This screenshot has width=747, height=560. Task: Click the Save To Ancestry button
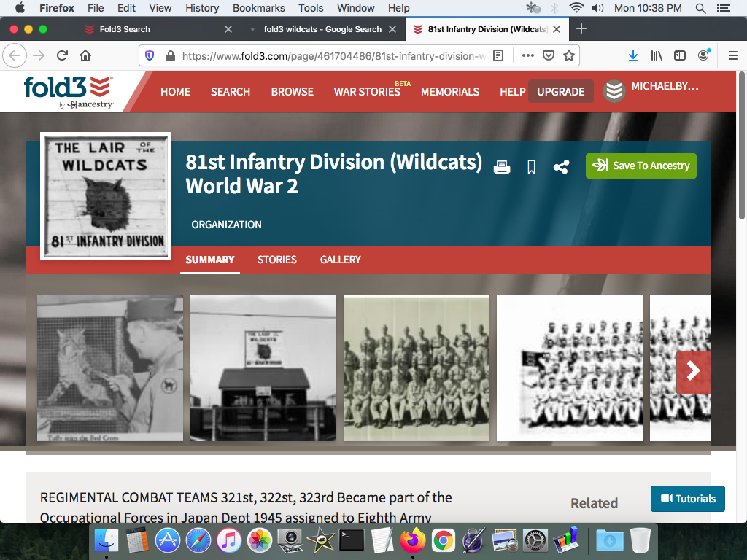click(x=640, y=166)
